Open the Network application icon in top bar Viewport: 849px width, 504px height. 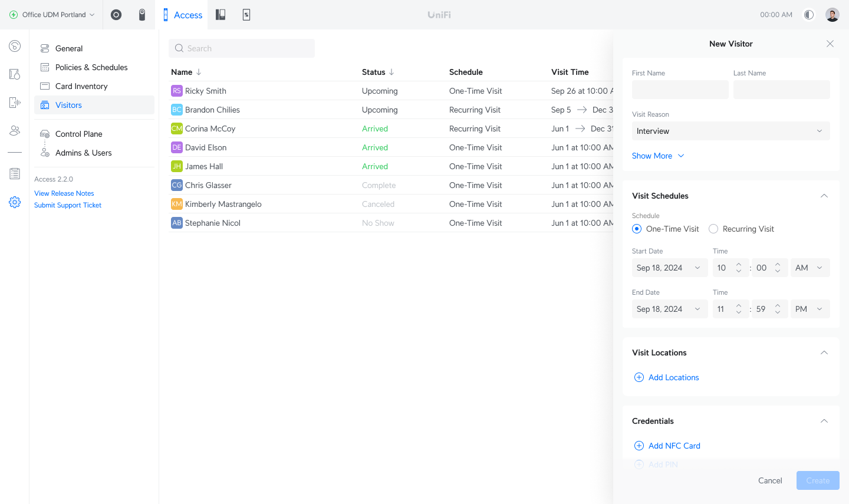click(116, 15)
